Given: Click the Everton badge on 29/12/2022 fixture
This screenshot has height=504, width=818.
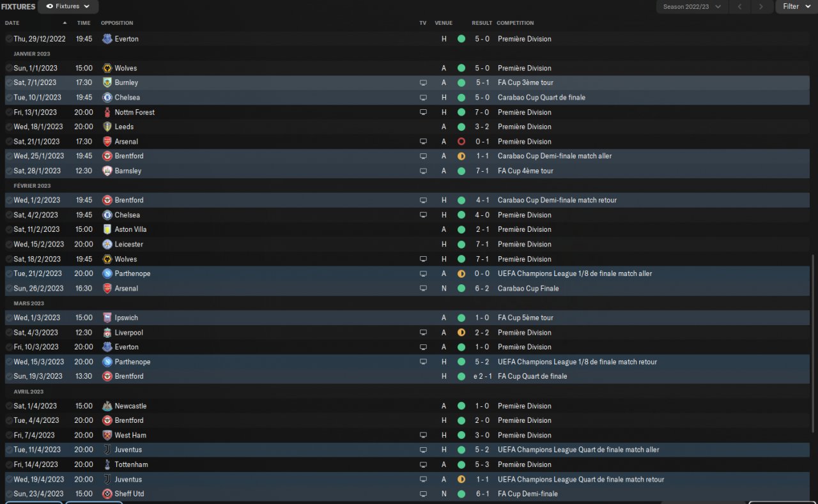Looking at the screenshot, I should click(x=107, y=39).
